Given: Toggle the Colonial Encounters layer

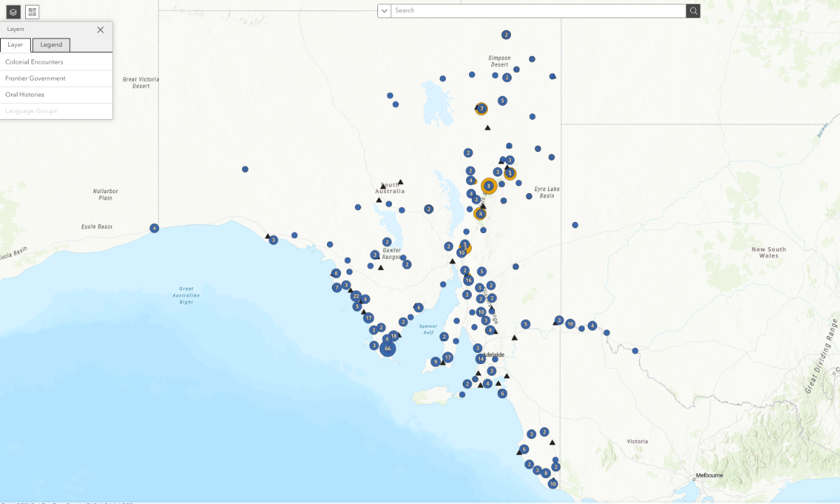Looking at the screenshot, I should [34, 62].
